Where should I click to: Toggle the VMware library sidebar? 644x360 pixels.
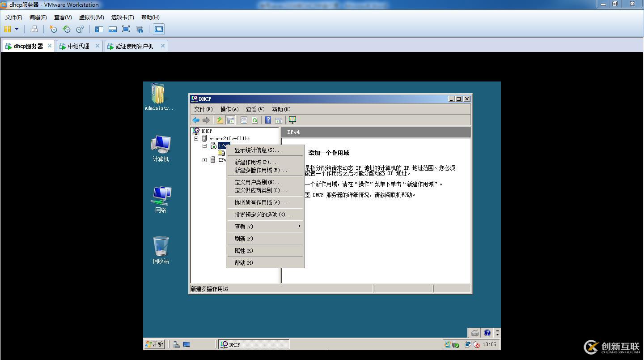(99, 29)
